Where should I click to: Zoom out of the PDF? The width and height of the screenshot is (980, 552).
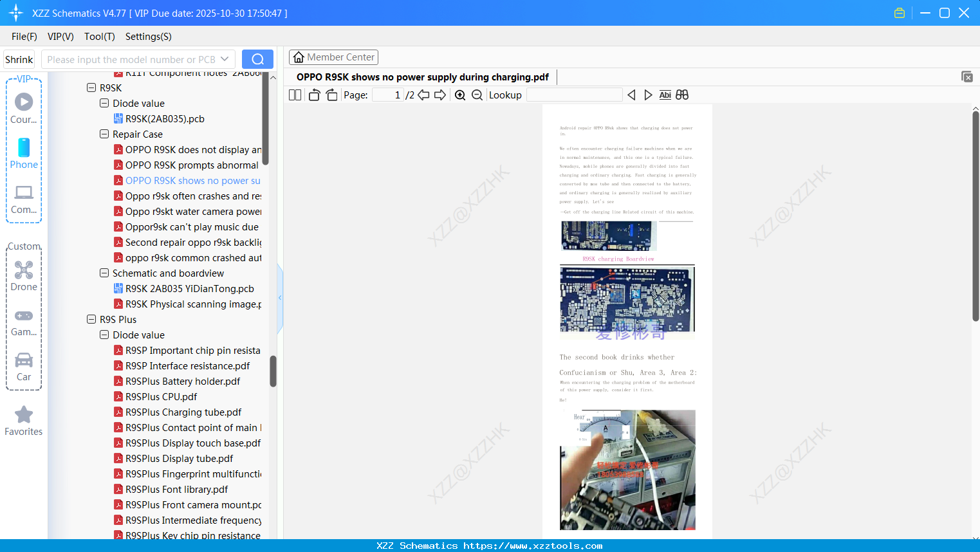tap(477, 95)
